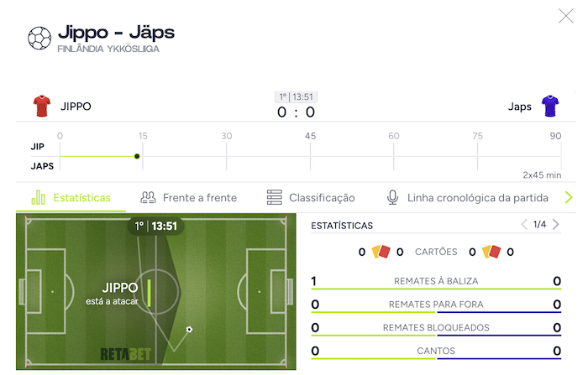Click the Remates à baliza stat bar
Screen dimensions: 588x375
pos(436,289)
